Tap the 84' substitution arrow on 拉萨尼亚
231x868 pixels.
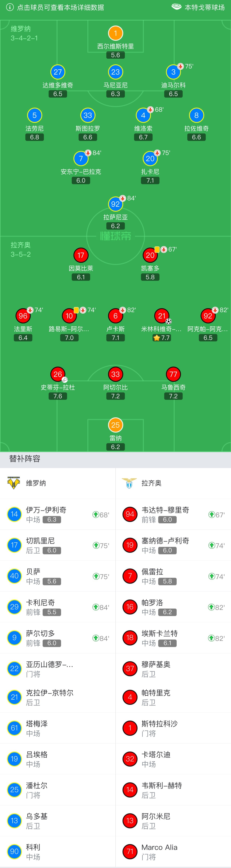tap(122, 198)
